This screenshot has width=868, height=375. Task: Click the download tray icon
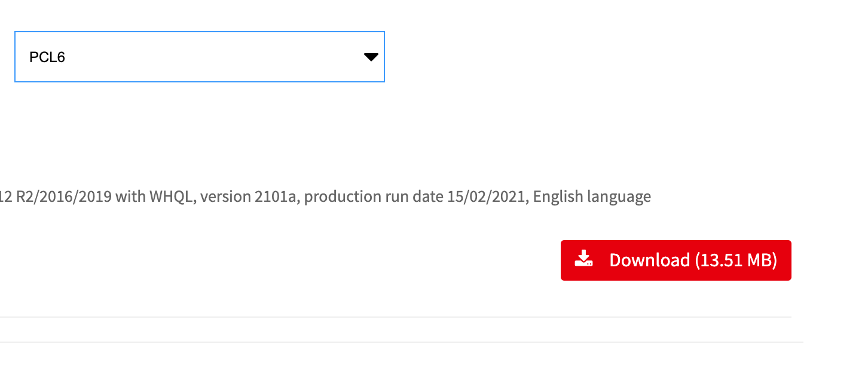[x=583, y=259]
